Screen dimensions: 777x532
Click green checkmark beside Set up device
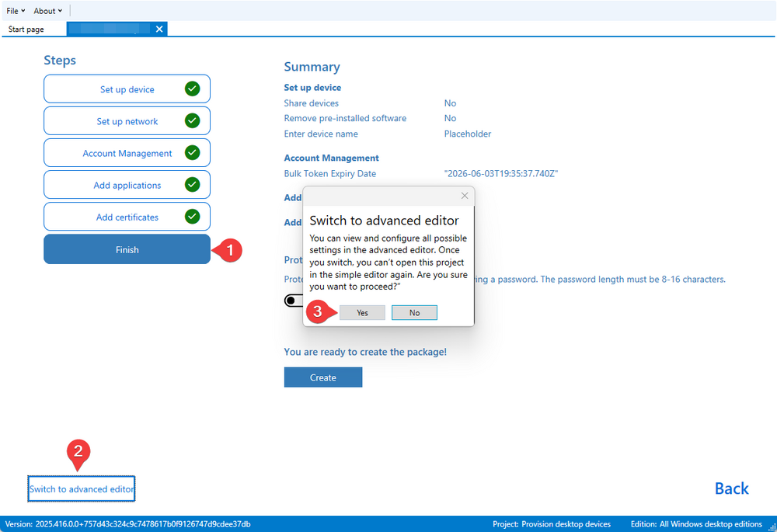[x=192, y=89]
